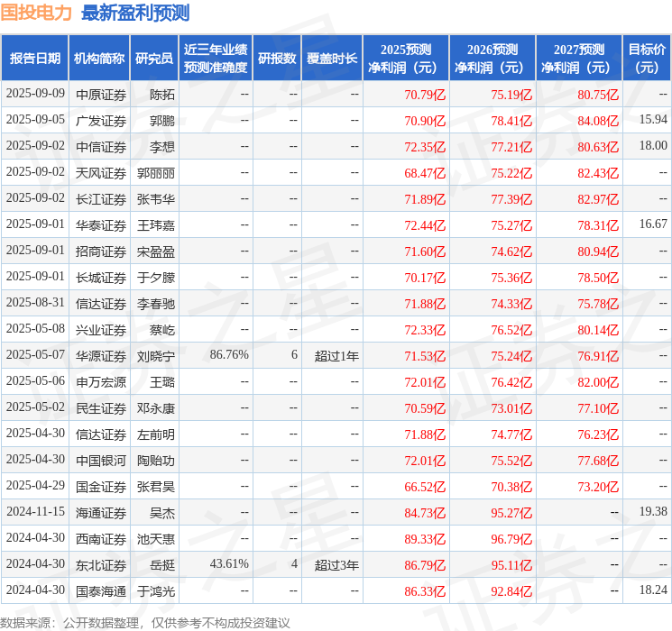Select the 天风证券 cell

coord(101,173)
